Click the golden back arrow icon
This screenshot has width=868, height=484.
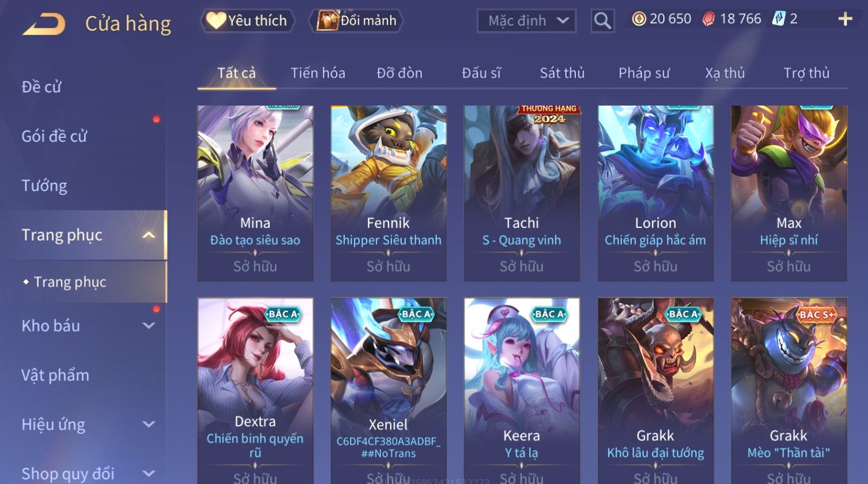click(x=44, y=24)
